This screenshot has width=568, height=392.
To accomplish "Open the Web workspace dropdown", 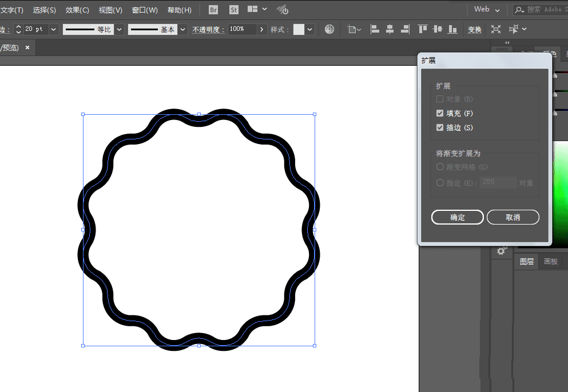I will tap(487, 10).
